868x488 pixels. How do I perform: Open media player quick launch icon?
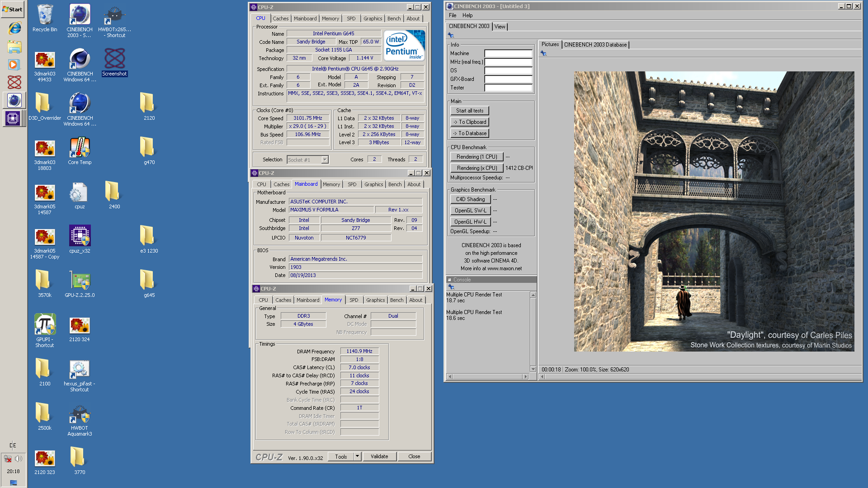[14, 64]
